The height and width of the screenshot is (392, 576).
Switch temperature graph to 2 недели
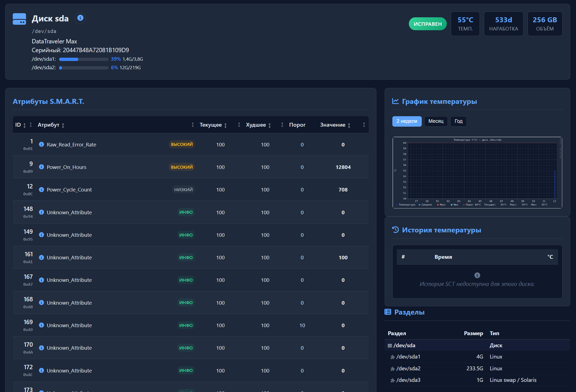(407, 121)
